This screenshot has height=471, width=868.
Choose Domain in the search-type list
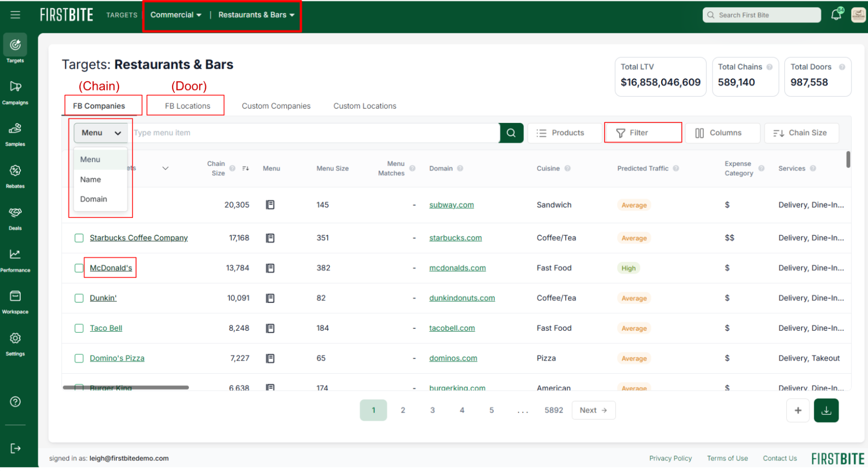(x=100, y=199)
